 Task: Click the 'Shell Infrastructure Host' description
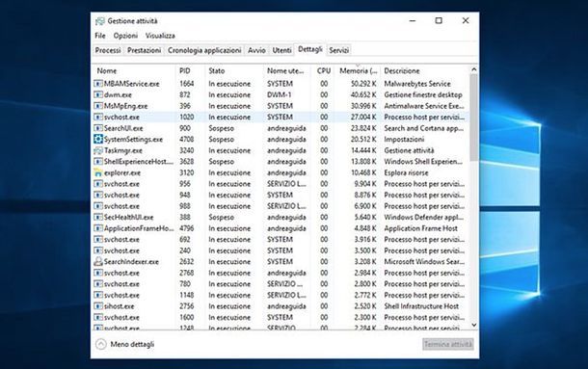pyautogui.click(x=421, y=306)
